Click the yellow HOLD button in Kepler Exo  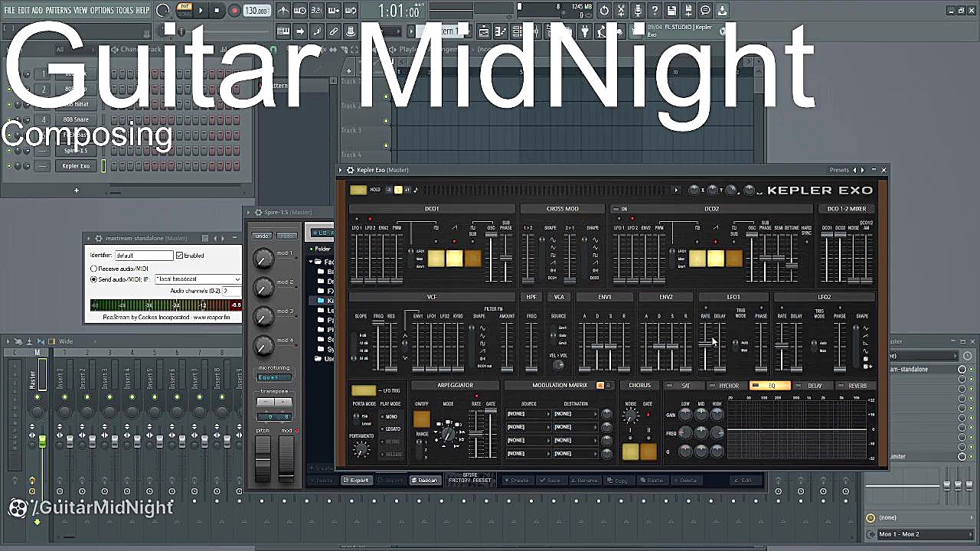click(358, 190)
